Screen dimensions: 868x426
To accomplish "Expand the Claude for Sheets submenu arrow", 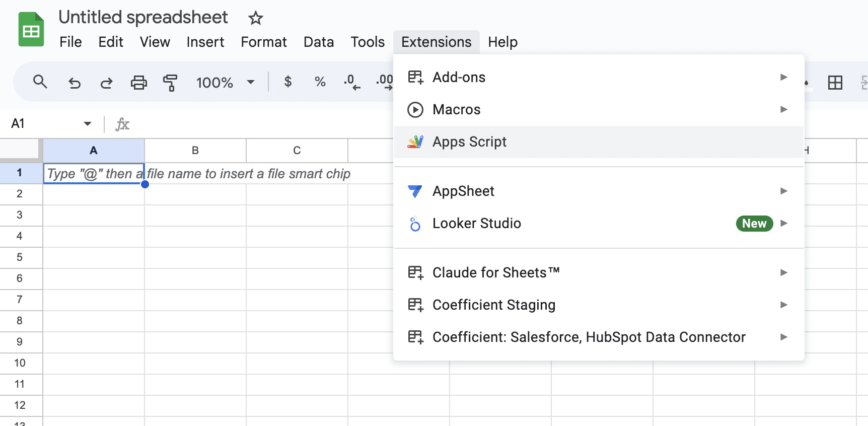I will [784, 272].
